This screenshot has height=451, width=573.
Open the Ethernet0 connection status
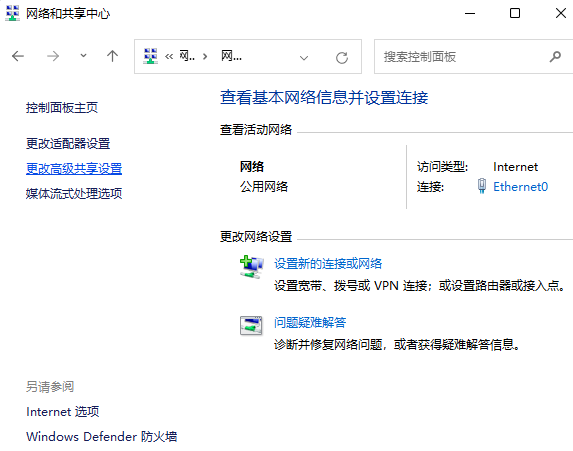tap(520, 187)
